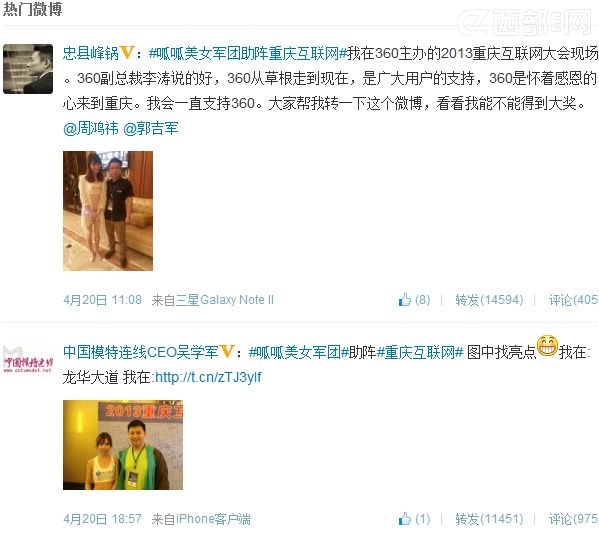
Task: Open 忠县峰锅 profile avatar
Action: 28,69
